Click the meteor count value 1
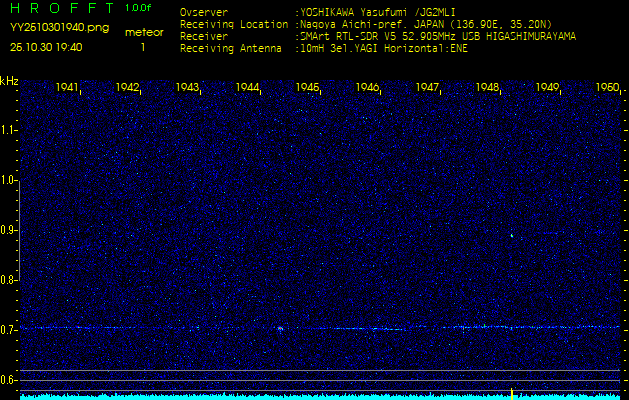Image resolution: width=629 pixels, height=400 pixels. 142,47
